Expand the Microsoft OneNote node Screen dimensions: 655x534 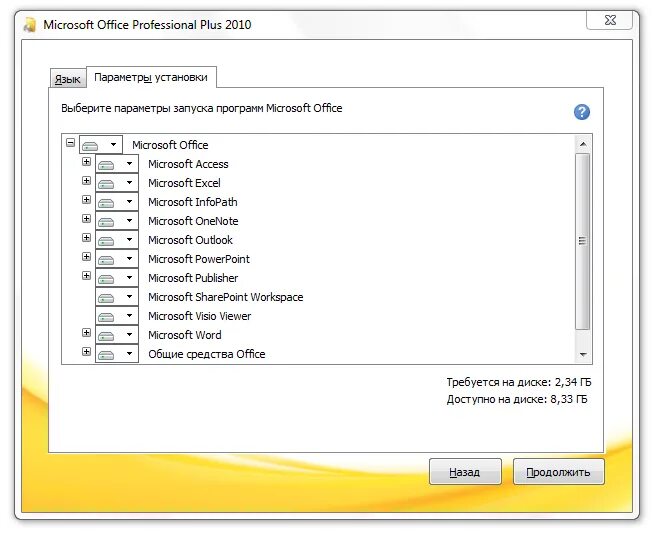[86, 219]
